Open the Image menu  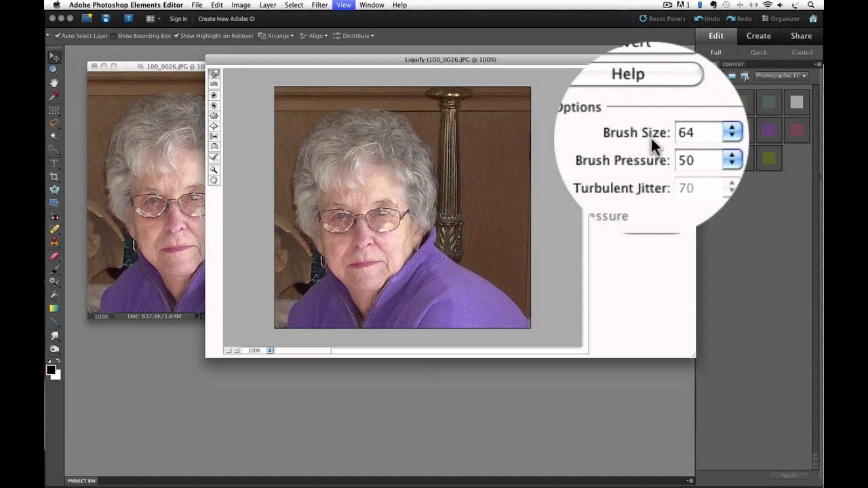[x=241, y=5]
